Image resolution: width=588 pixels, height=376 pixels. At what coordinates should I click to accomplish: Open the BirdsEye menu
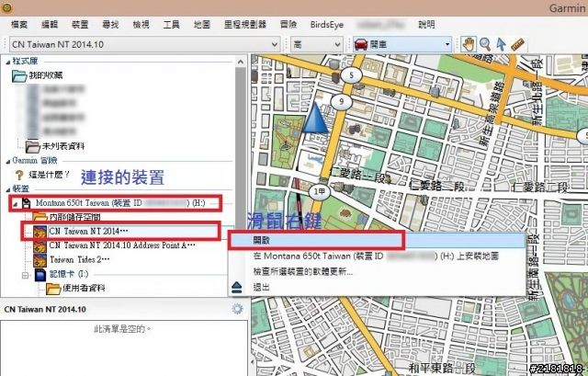tap(327, 25)
